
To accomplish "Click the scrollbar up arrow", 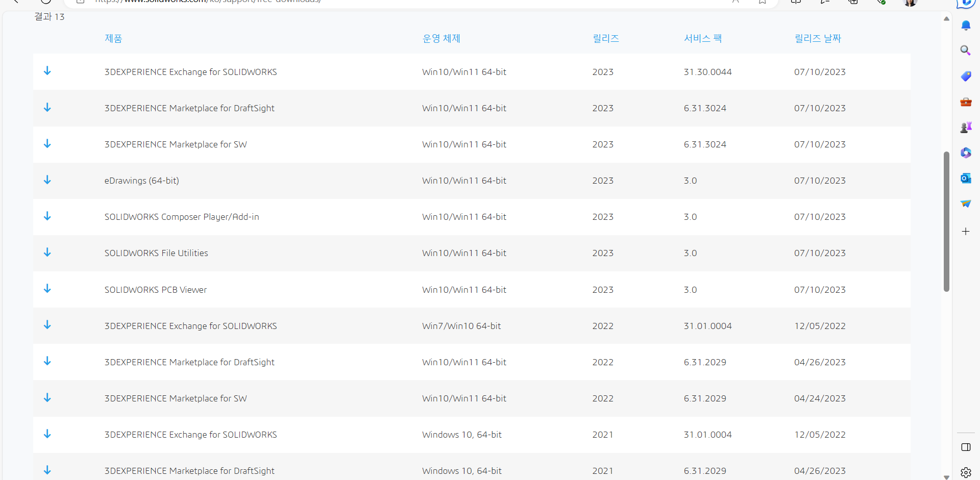I will 946,19.
